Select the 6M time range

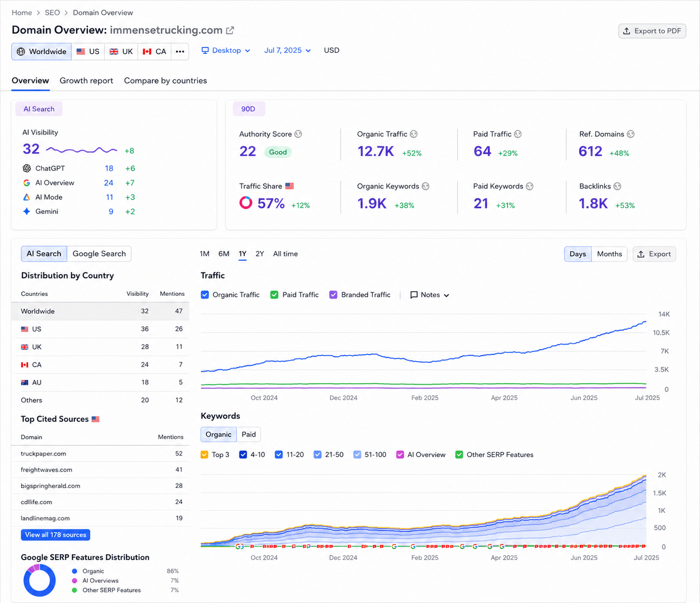224,254
